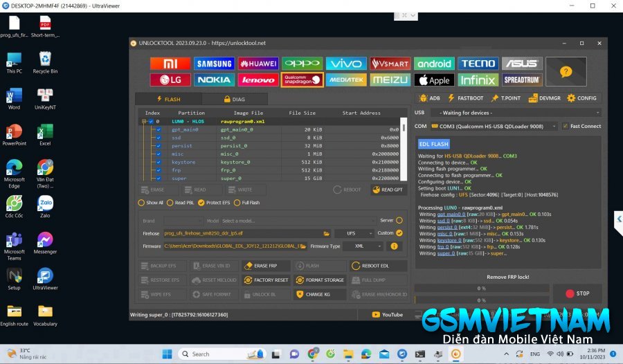Expand the UFS storage type dropdown
This screenshot has width=623, height=364.
click(x=354, y=233)
